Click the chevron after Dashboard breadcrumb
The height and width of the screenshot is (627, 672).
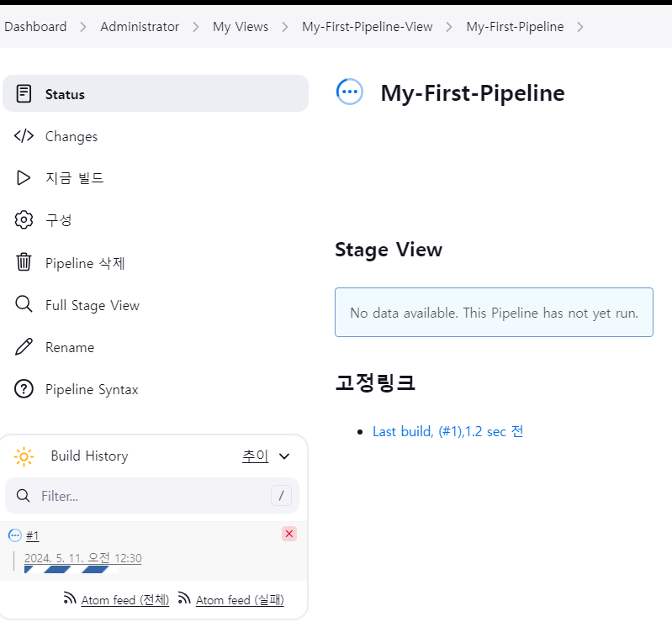(83, 27)
